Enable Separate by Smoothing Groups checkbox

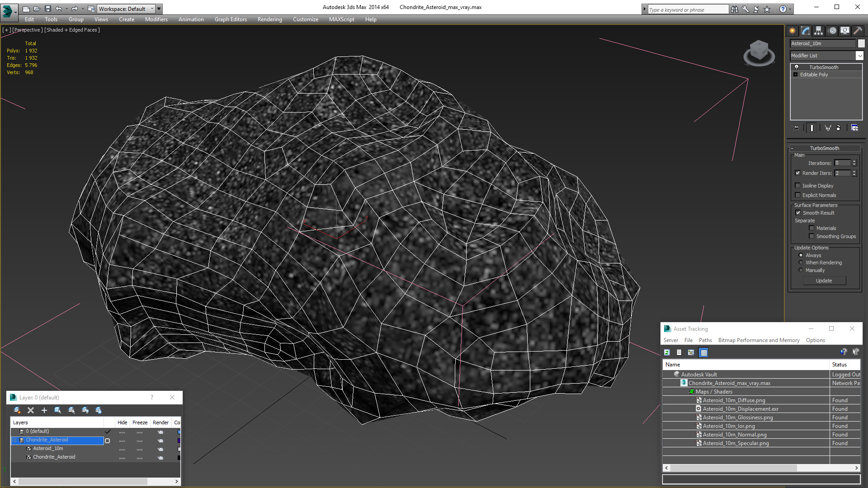(811, 236)
